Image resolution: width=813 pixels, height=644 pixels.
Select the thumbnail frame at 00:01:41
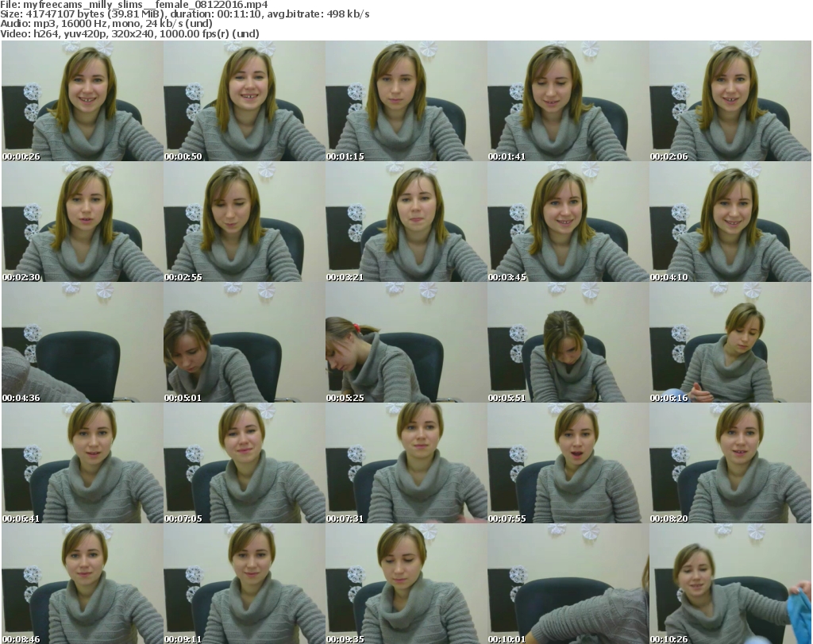pos(568,101)
